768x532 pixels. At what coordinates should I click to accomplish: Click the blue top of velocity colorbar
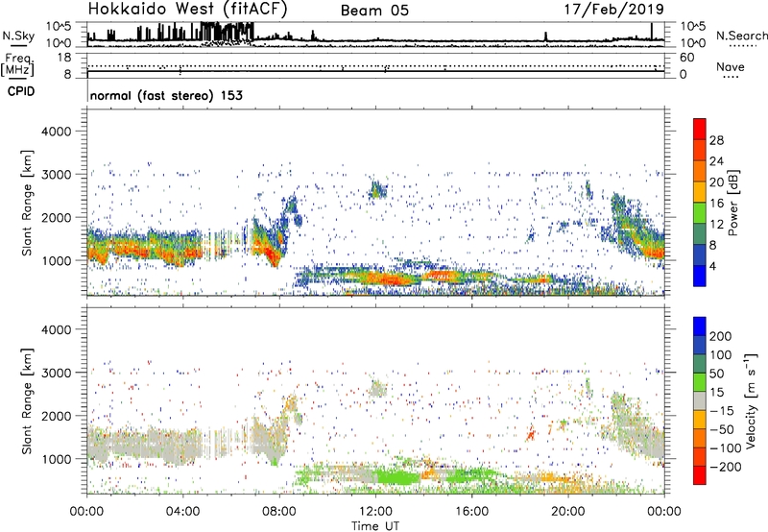700,326
